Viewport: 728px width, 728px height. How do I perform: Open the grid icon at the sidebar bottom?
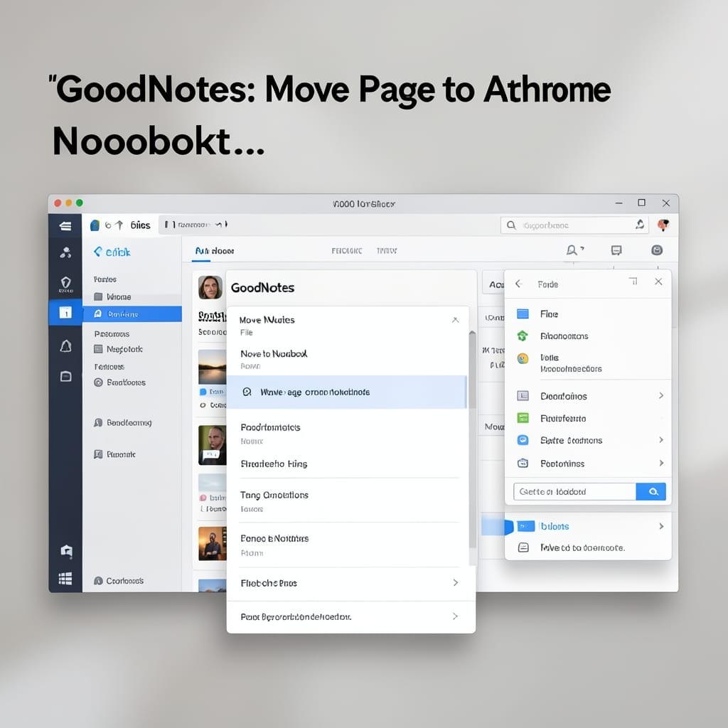pos(65,579)
